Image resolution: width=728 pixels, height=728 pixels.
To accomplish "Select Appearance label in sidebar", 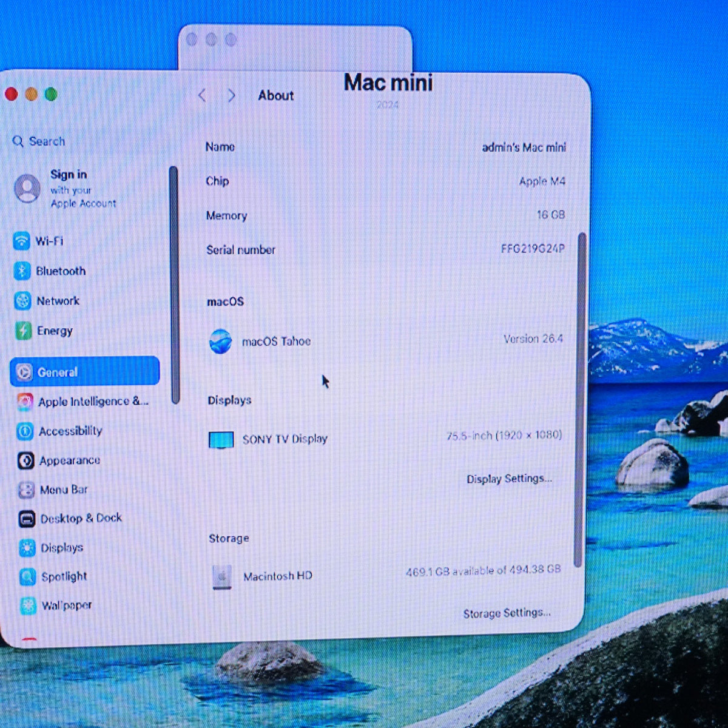I will pos(70,460).
